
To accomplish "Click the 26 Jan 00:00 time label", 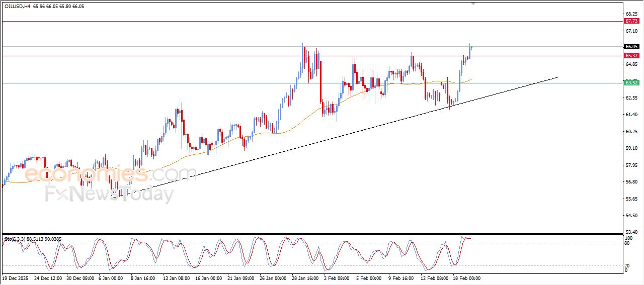I will (273, 277).
